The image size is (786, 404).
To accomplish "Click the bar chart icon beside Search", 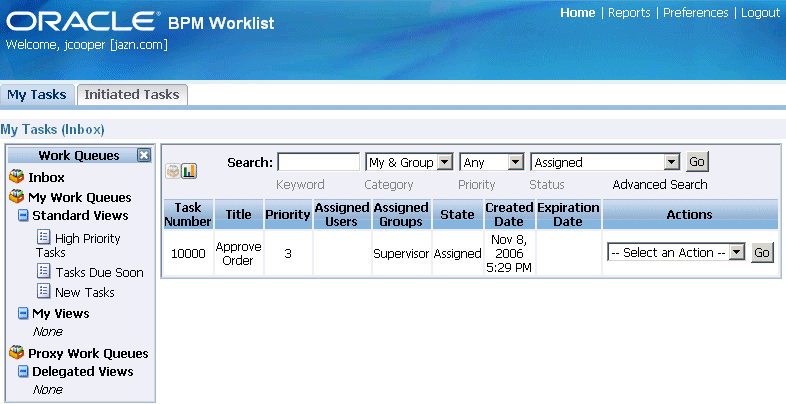I will click(x=188, y=171).
